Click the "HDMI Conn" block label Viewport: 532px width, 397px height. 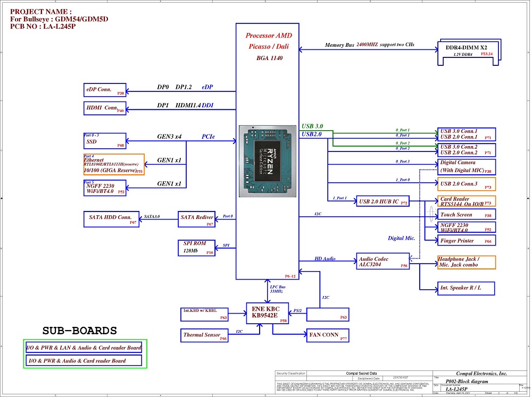tap(102, 107)
